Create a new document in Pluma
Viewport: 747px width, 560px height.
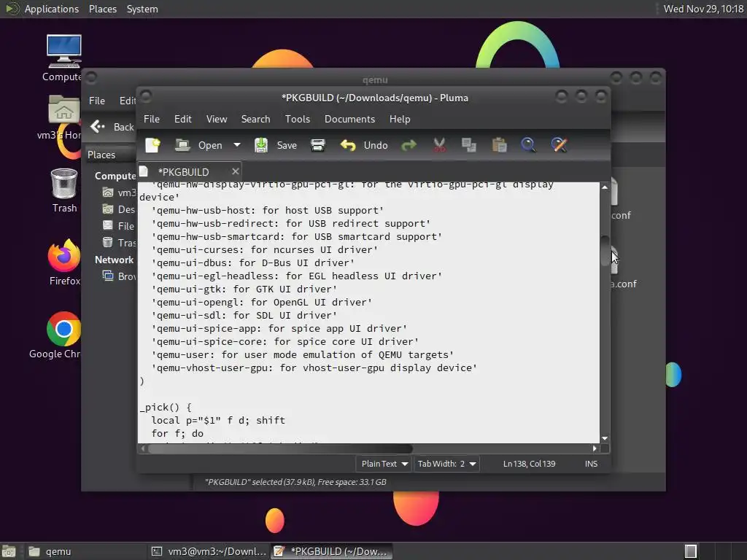153,145
